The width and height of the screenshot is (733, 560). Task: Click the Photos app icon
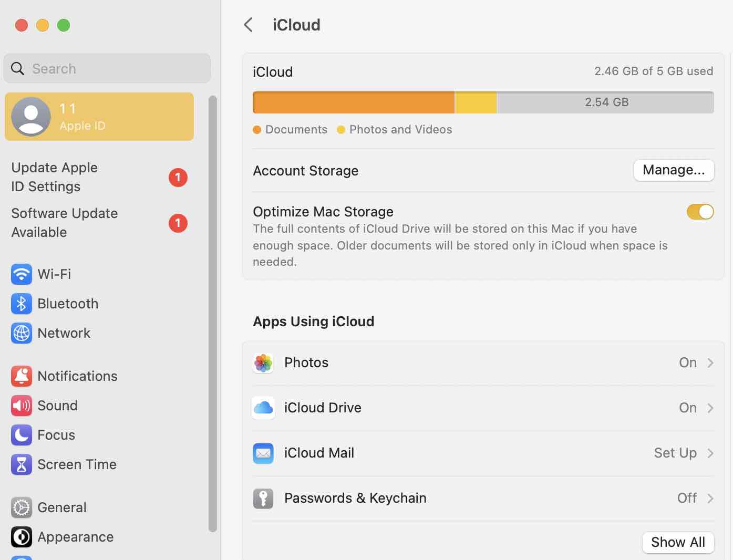click(263, 362)
